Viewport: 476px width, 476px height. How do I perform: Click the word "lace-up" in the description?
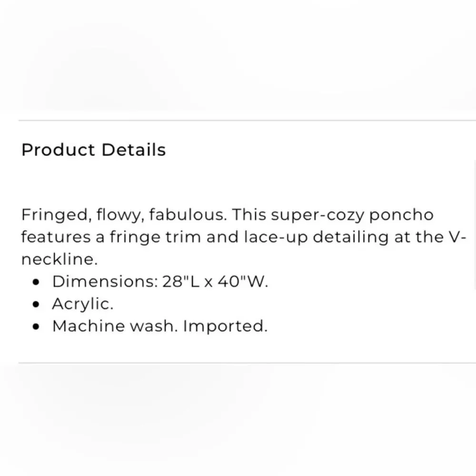click(276, 238)
